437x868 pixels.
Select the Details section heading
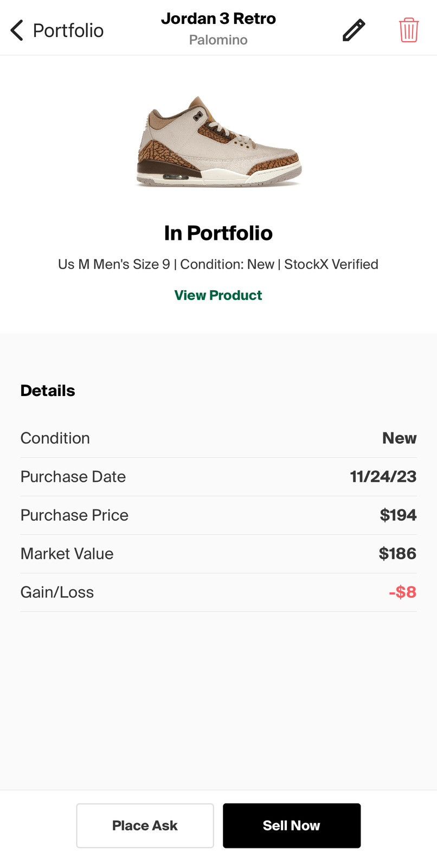[x=48, y=391]
